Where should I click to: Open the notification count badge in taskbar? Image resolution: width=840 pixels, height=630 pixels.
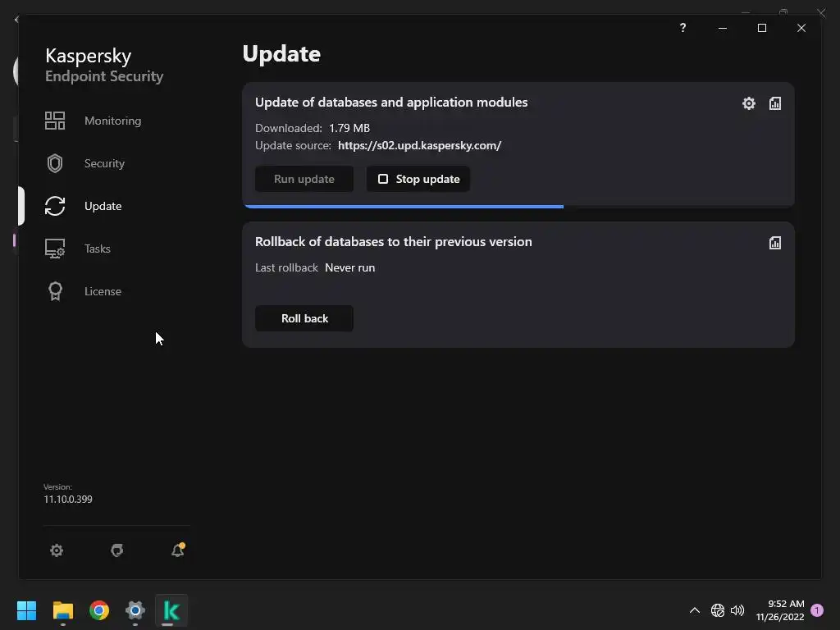817,610
